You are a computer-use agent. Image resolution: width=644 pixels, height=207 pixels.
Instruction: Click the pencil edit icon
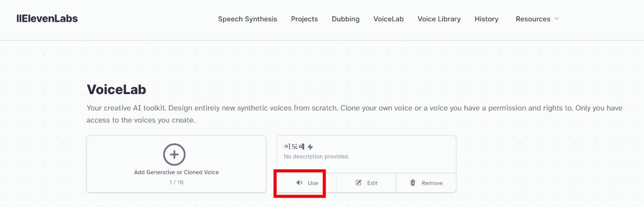(359, 183)
